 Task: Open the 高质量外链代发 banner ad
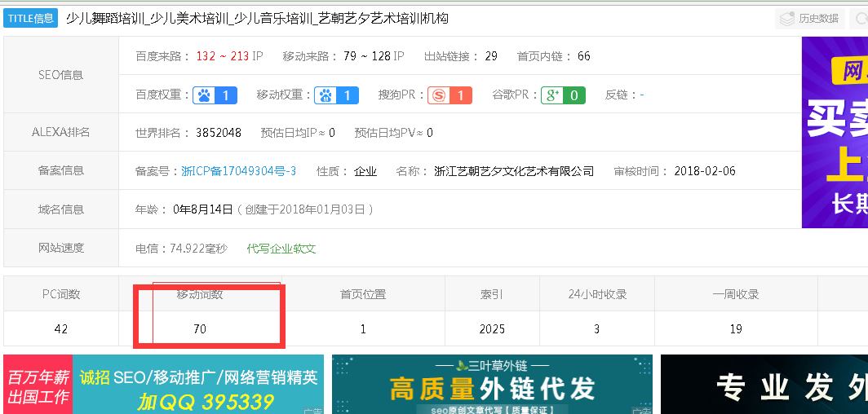pyautogui.click(x=492, y=385)
